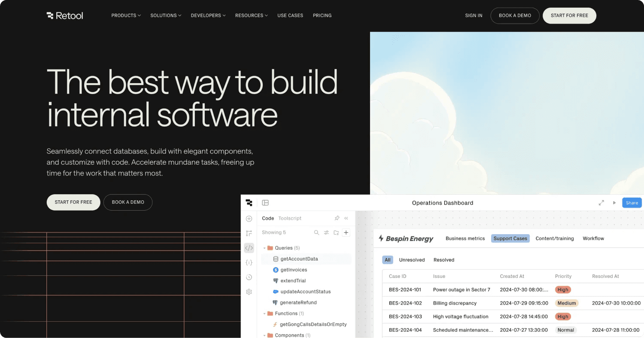Click the blue Share button
This screenshot has width=644, height=338.
632,202
